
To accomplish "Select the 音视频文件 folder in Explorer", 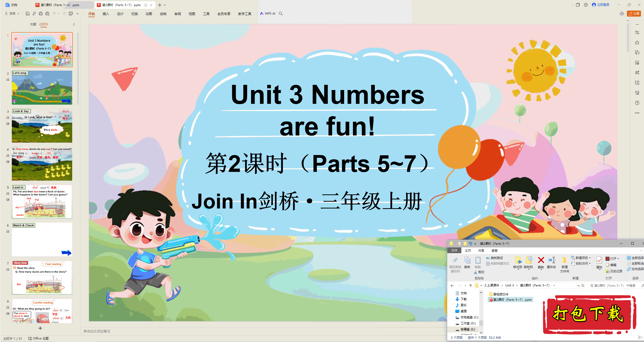I will (499, 294).
